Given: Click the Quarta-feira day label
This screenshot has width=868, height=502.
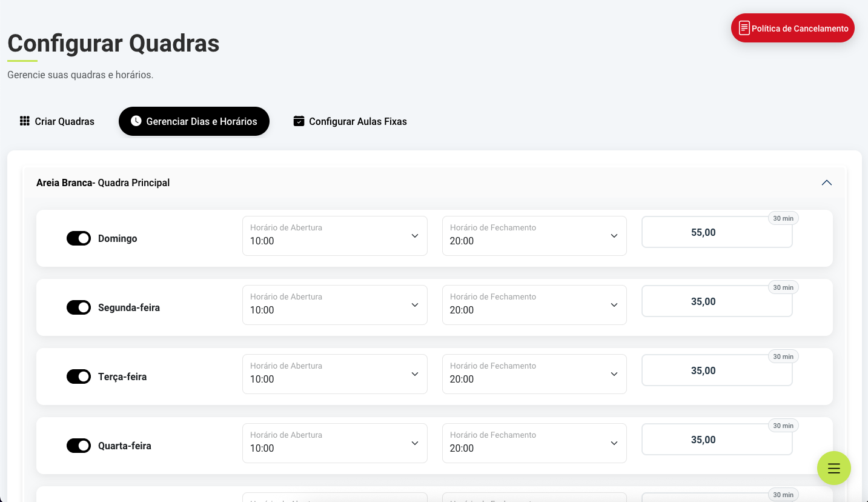Looking at the screenshot, I should pyautogui.click(x=125, y=446).
